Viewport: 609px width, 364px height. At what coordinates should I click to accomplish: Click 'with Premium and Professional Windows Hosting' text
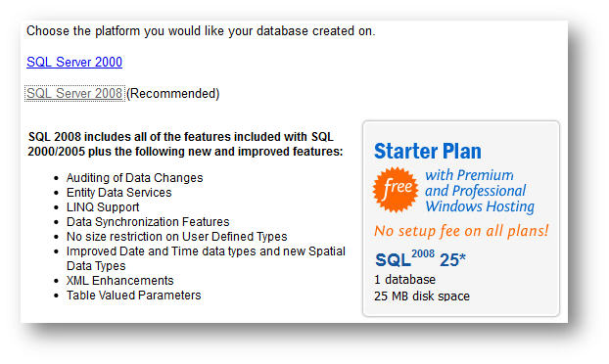pyautogui.click(x=480, y=191)
